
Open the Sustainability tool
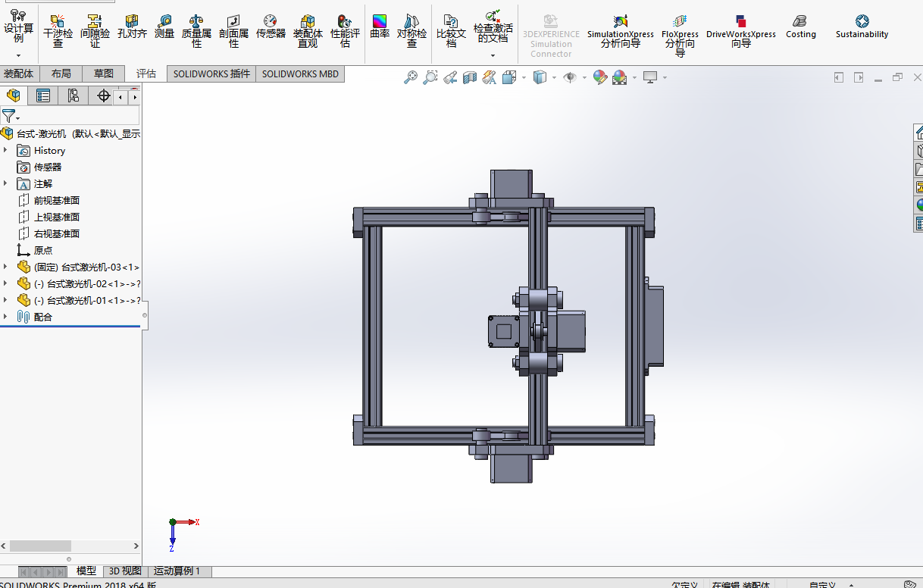pyautogui.click(x=862, y=27)
